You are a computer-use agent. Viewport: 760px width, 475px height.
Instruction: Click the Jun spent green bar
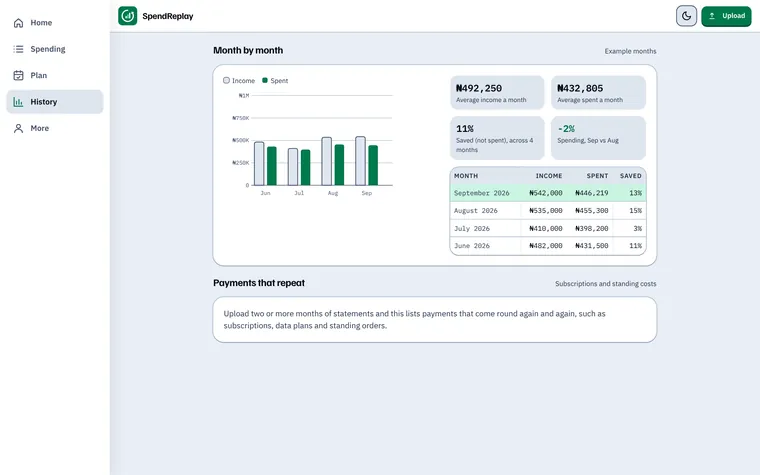pos(272,166)
